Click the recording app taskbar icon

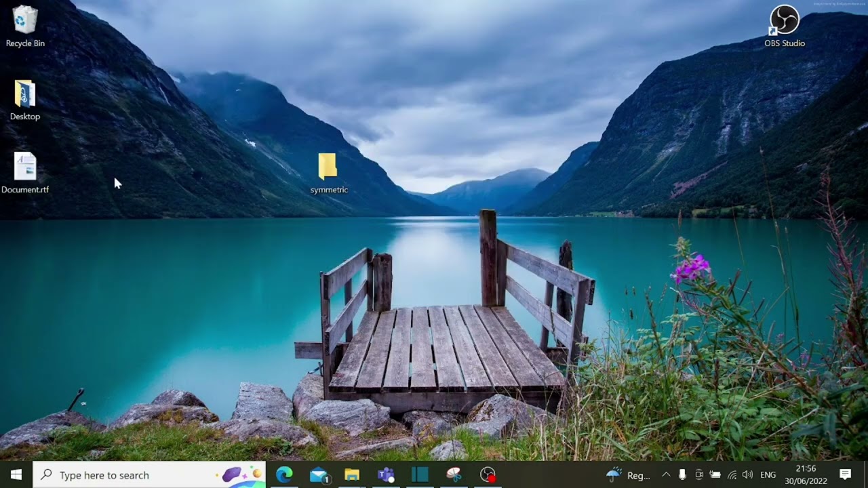pos(488,475)
